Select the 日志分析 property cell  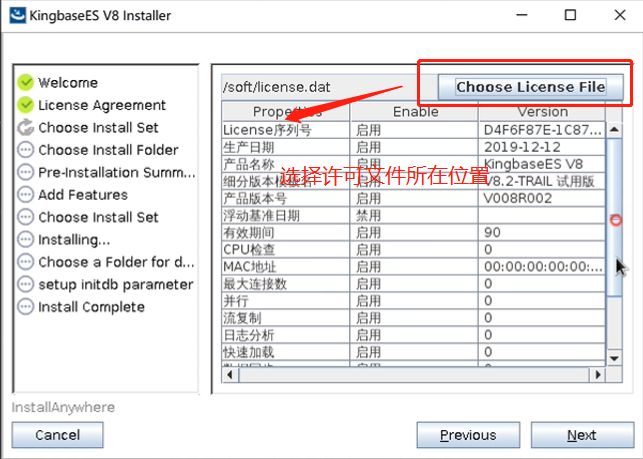[286, 335]
